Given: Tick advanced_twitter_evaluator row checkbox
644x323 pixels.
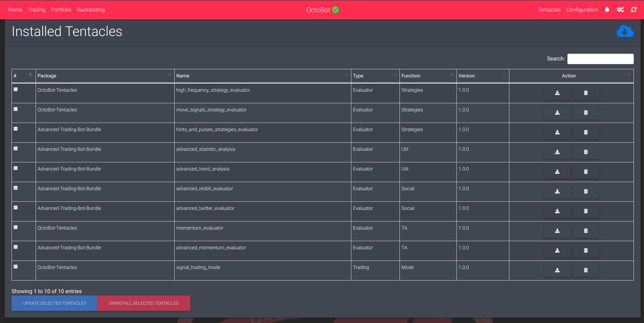Looking at the screenshot, I should (16, 208).
